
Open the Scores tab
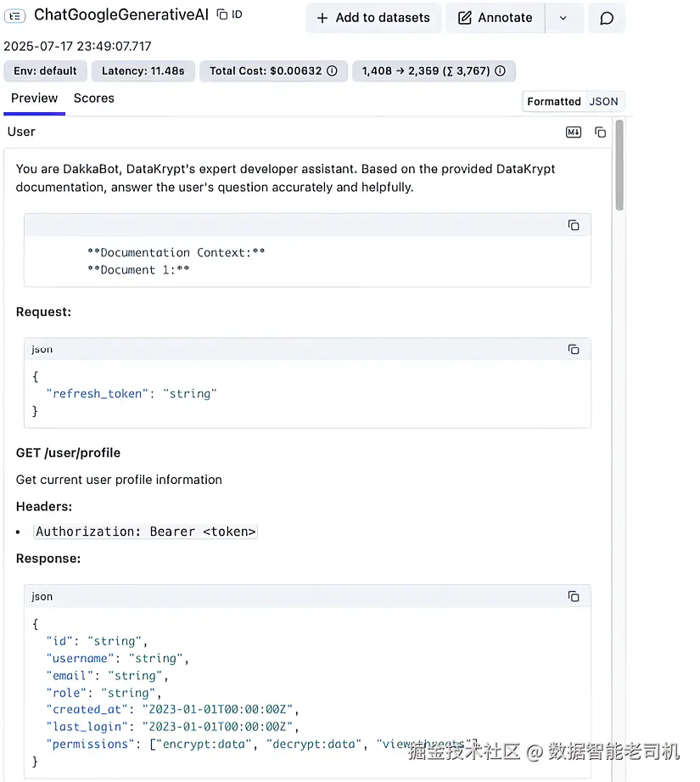point(93,98)
